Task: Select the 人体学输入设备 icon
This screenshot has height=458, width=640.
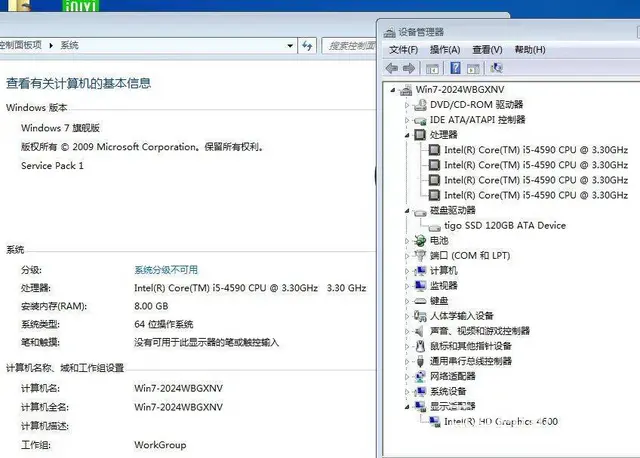Action: 420,316
